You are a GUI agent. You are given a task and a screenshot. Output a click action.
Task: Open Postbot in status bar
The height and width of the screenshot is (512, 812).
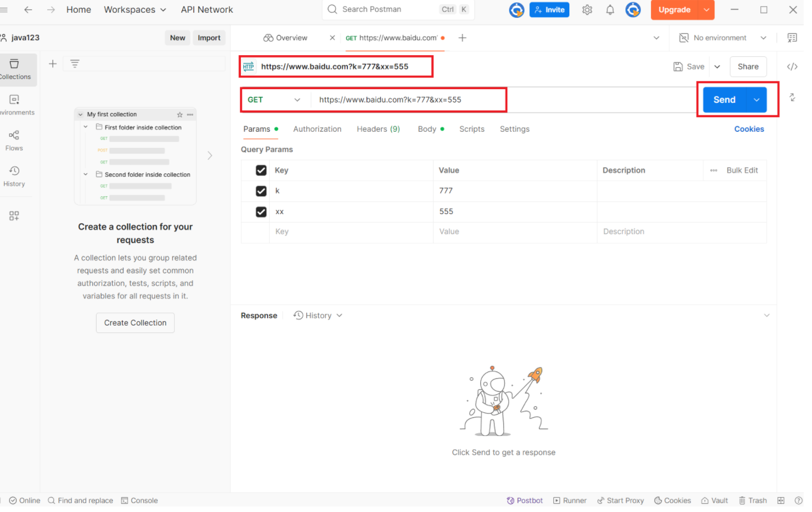524,500
